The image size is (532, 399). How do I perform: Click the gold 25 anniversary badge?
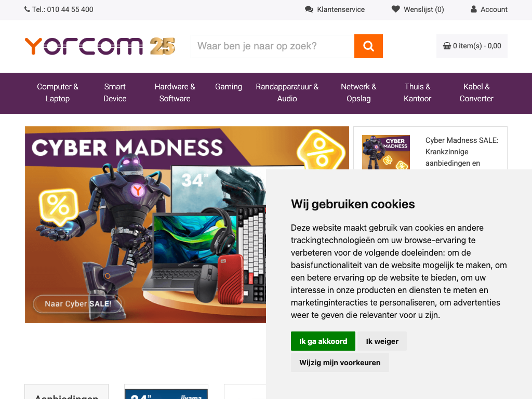(163, 46)
